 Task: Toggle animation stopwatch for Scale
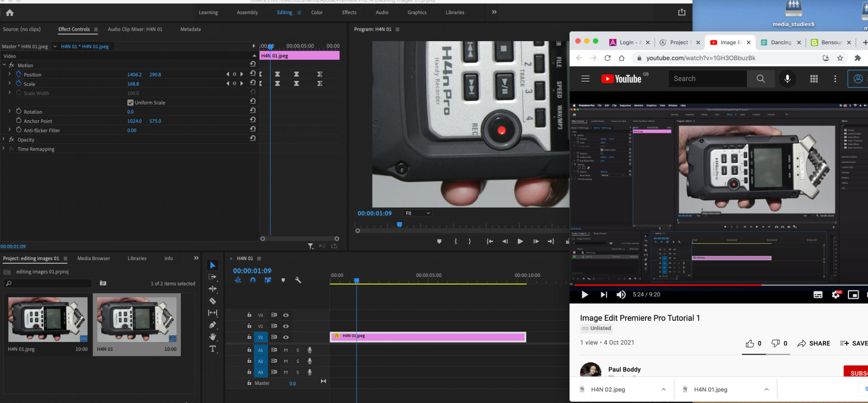(x=19, y=83)
